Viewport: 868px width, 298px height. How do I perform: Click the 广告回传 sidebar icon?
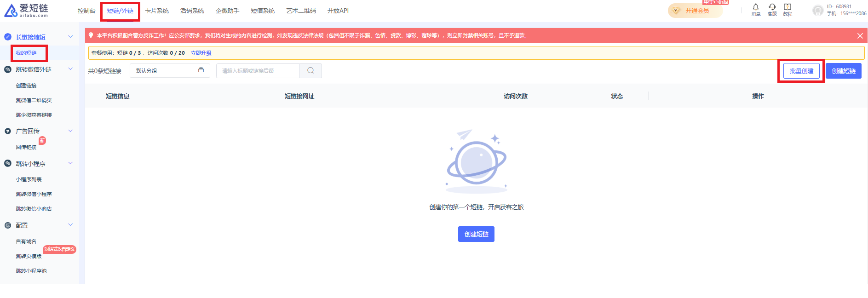(x=8, y=131)
